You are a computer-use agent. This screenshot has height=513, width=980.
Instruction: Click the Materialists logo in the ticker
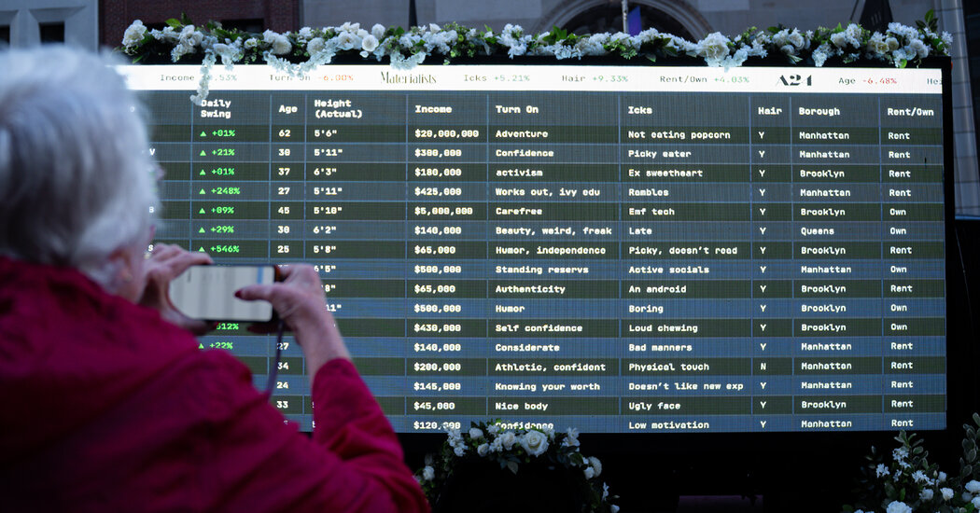tap(408, 77)
